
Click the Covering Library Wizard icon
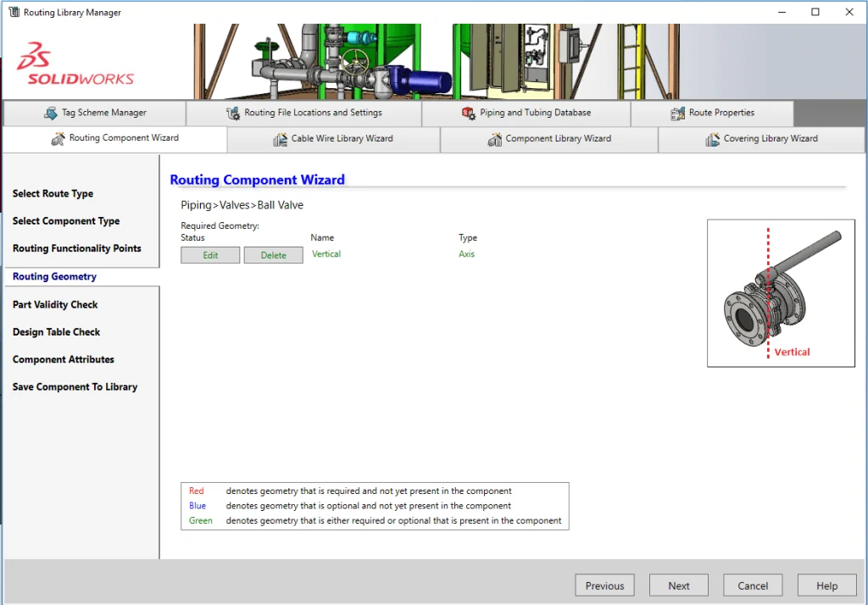713,139
